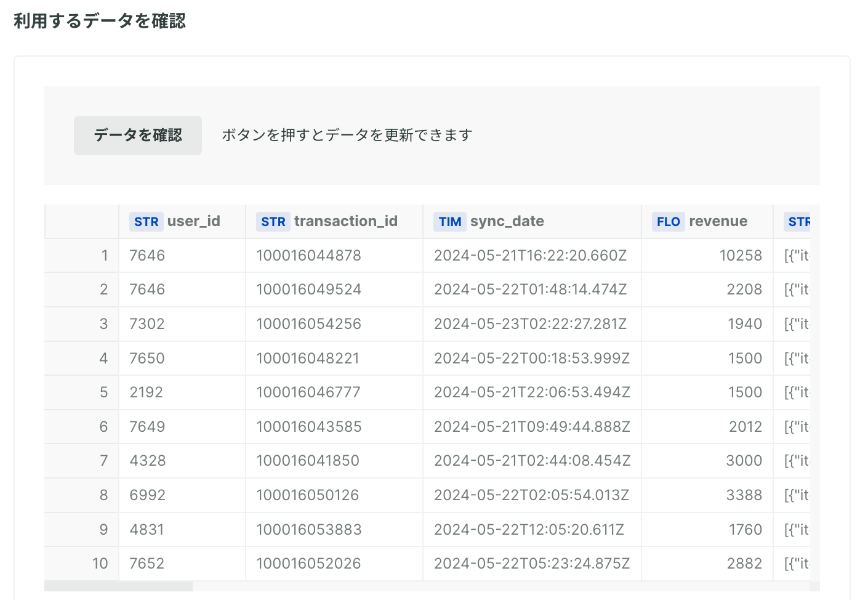This screenshot has height=600, width=868.
Task: Click sync_date 2024-05-23T02:22:27.281Z
Action: coord(530,324)
